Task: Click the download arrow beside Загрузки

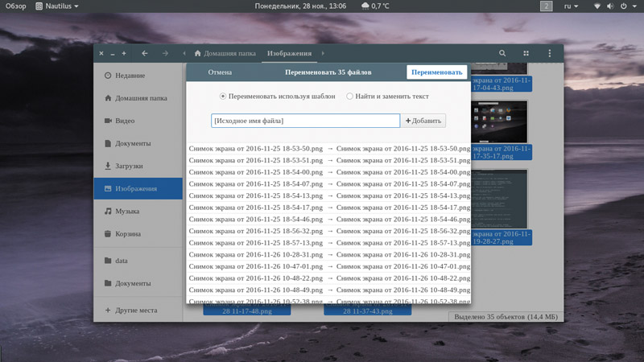Action: pos(108,166)
